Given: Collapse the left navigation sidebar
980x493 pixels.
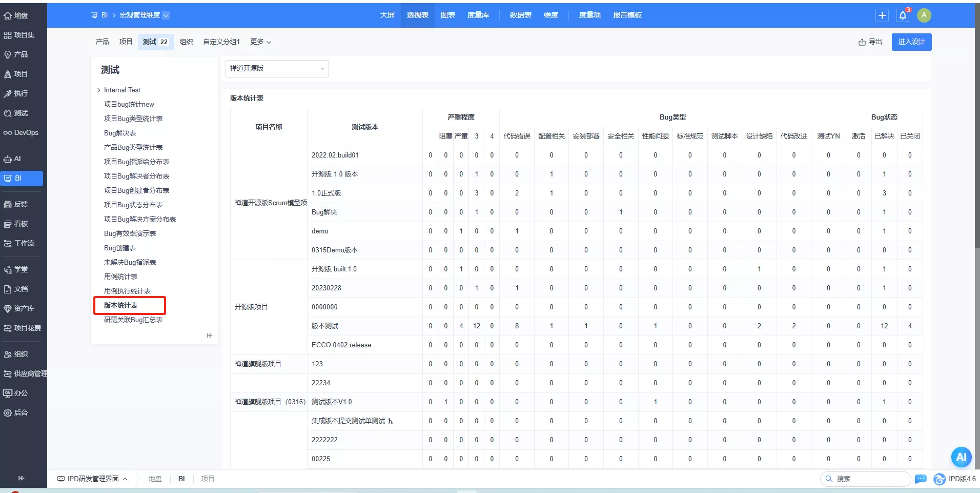Looking at the screenshot, I should (21, 478).
